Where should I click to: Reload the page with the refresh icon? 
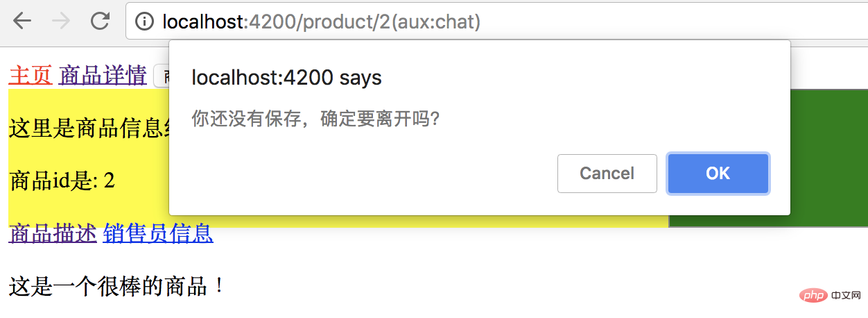coord(101,22)
